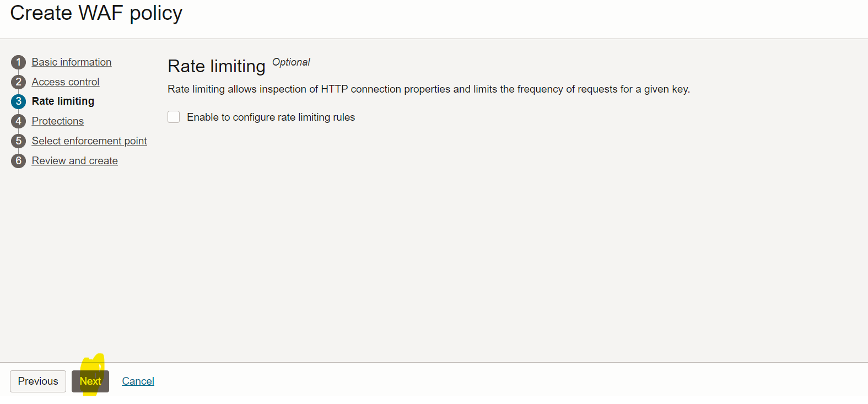Viewport: 868px width, 404px height.
Task: Click the Create WAF policy title
Action: [96, 13]
